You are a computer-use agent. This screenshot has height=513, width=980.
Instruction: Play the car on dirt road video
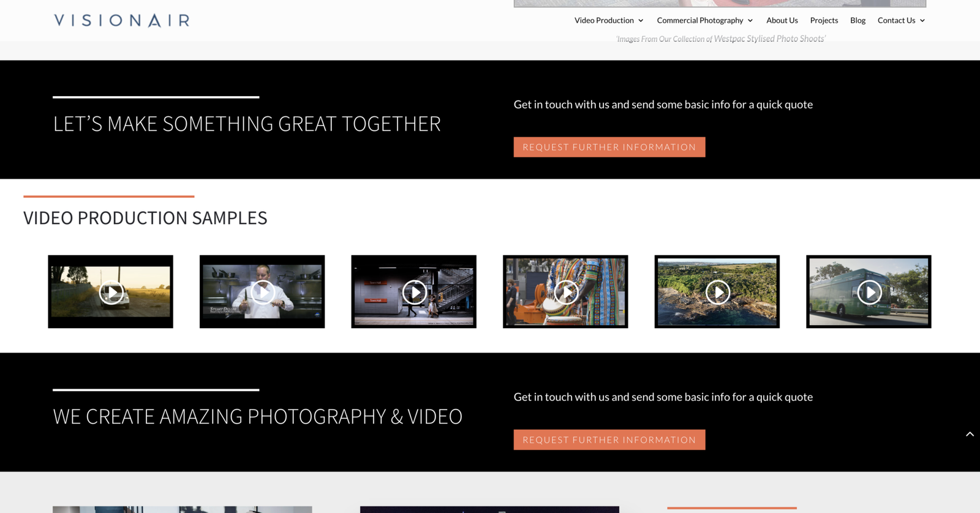111,292
